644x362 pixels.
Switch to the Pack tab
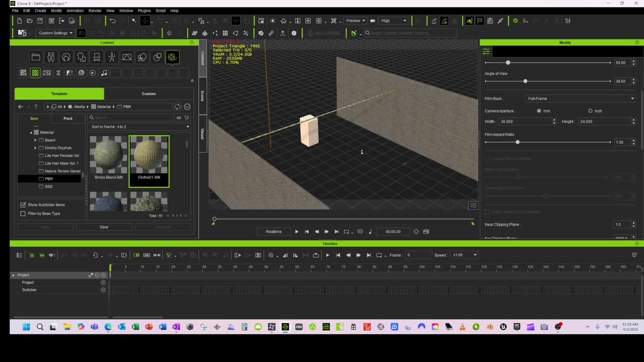coord(68,119)
